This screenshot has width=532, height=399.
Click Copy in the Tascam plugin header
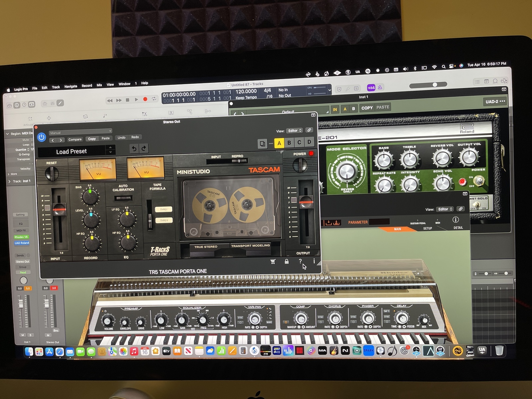(x=92, y=139)
